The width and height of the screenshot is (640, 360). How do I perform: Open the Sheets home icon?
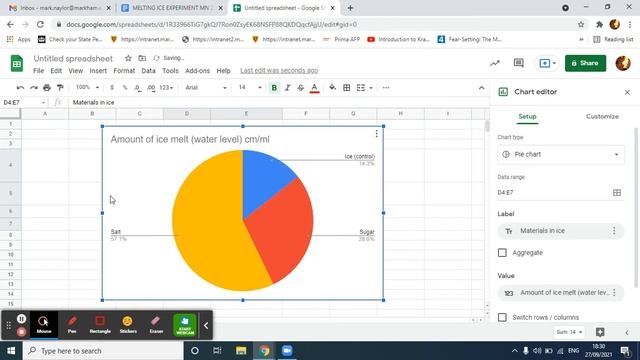tap(17, 63)
